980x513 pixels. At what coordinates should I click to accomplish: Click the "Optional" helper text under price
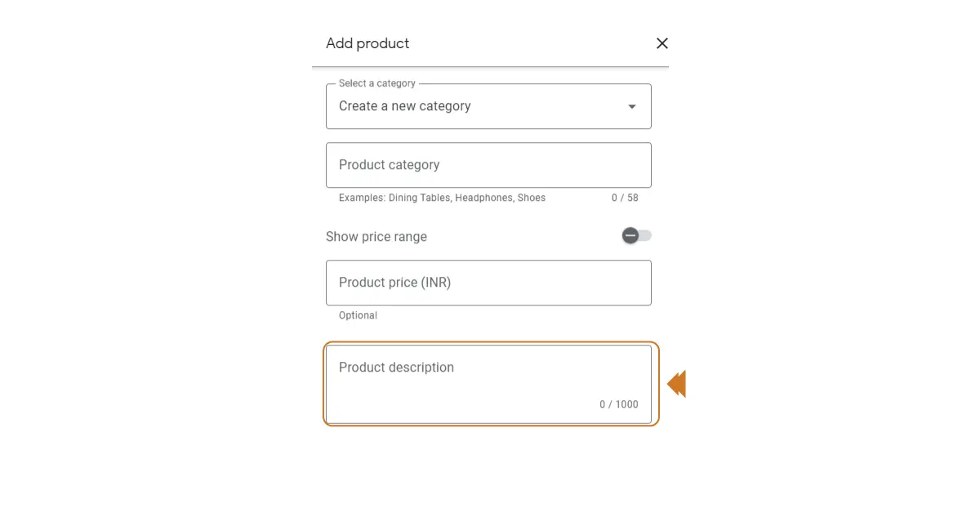[x=358, y=315]
